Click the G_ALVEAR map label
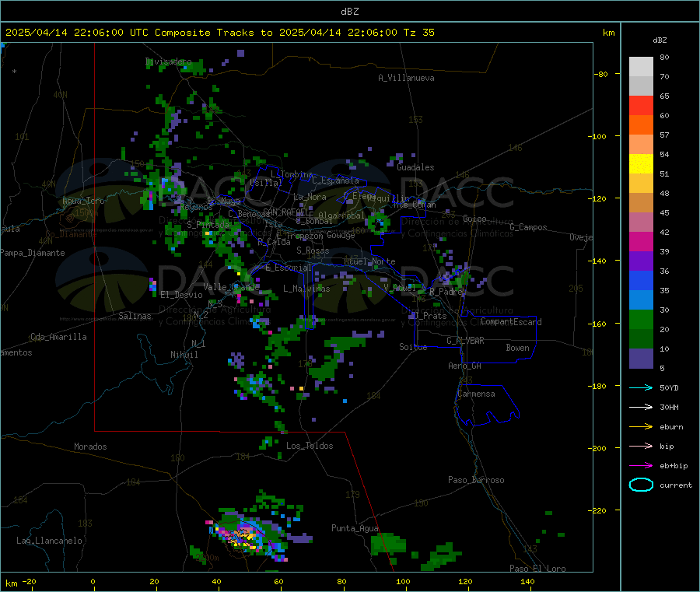Viewport: 700px width, 592px height. (466, 341)
